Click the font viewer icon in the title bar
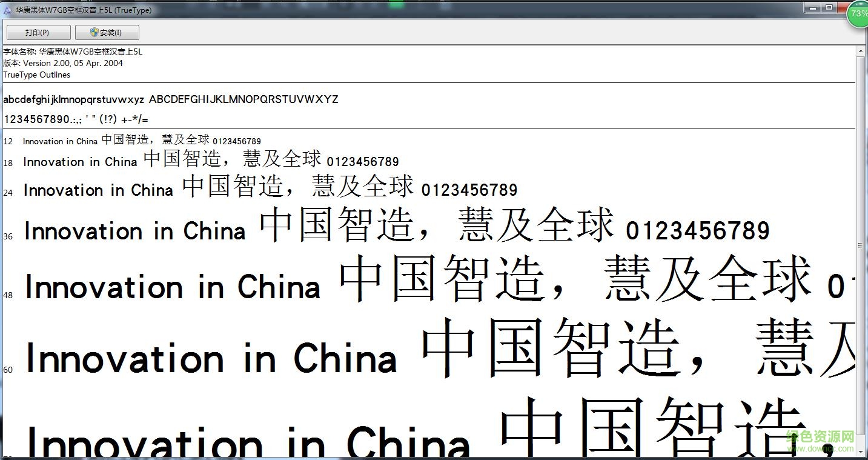868x460 pixels. [x=7, y=10]
